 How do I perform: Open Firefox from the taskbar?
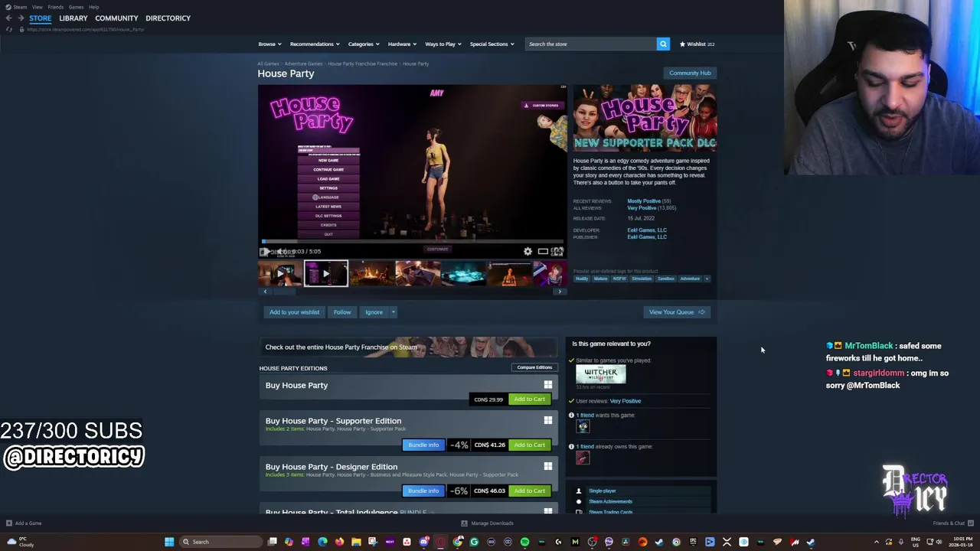click(x=339, y=542)
